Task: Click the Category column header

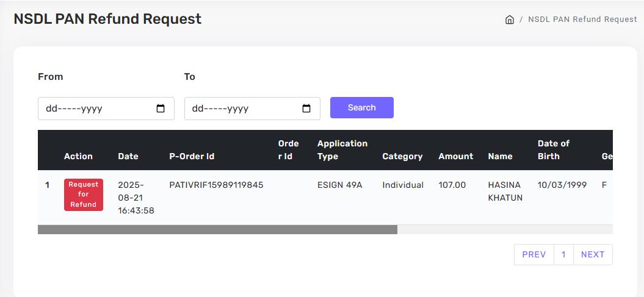Action: point(402,156)
